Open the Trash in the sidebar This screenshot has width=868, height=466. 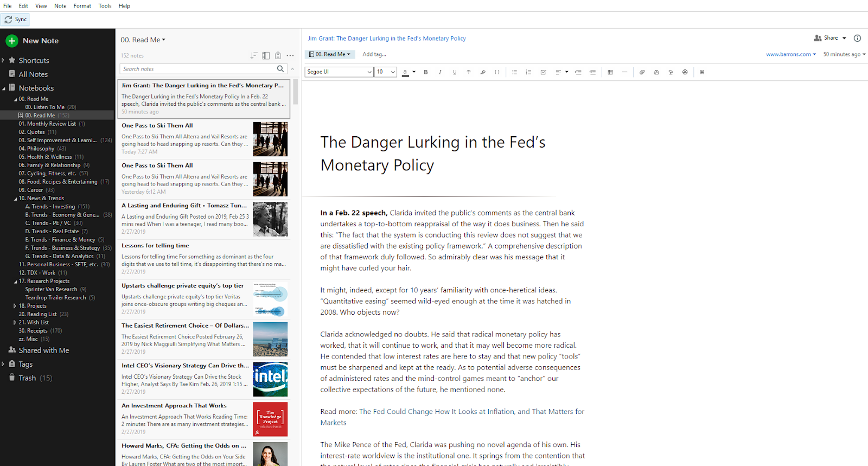(27, 378)
